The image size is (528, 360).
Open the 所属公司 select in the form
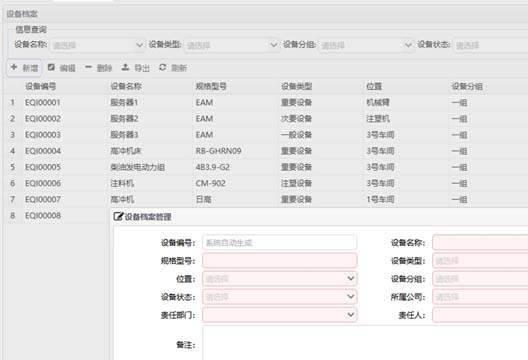click(x=480, y=297)
